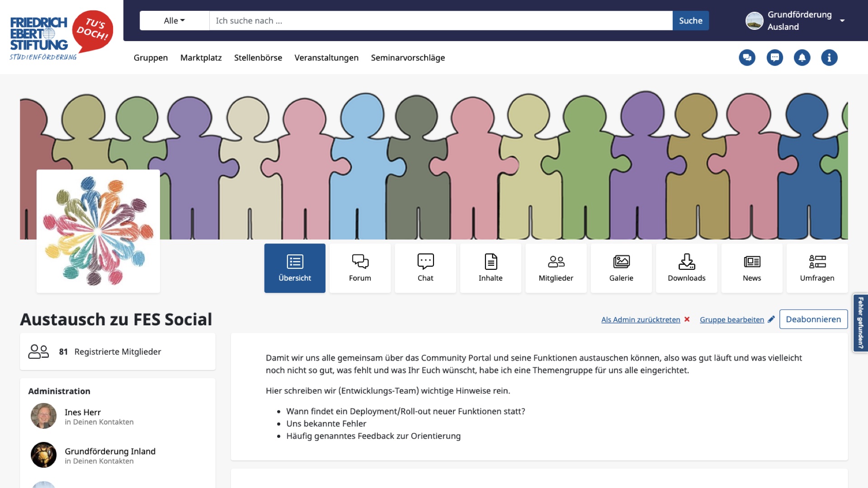Open the Veranstaltungen menu item
The image size is (868, 488).
[326, 58]
